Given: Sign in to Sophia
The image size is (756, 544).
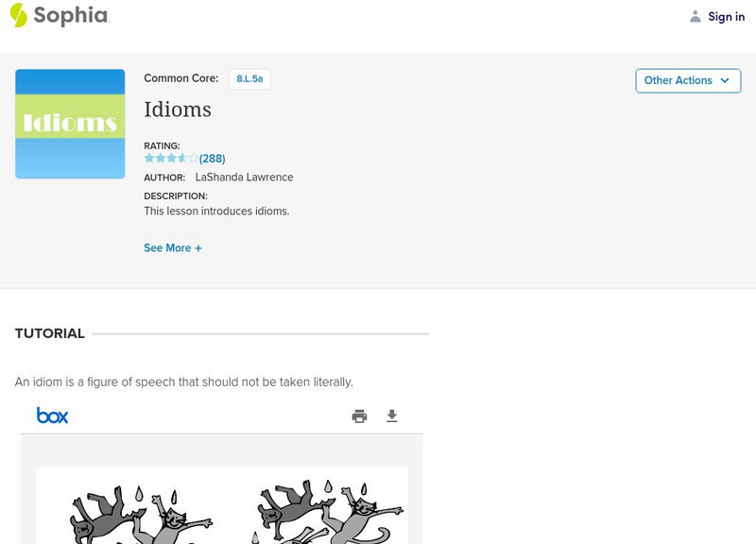Looking at the screenshot, I should tap(726, 16).
